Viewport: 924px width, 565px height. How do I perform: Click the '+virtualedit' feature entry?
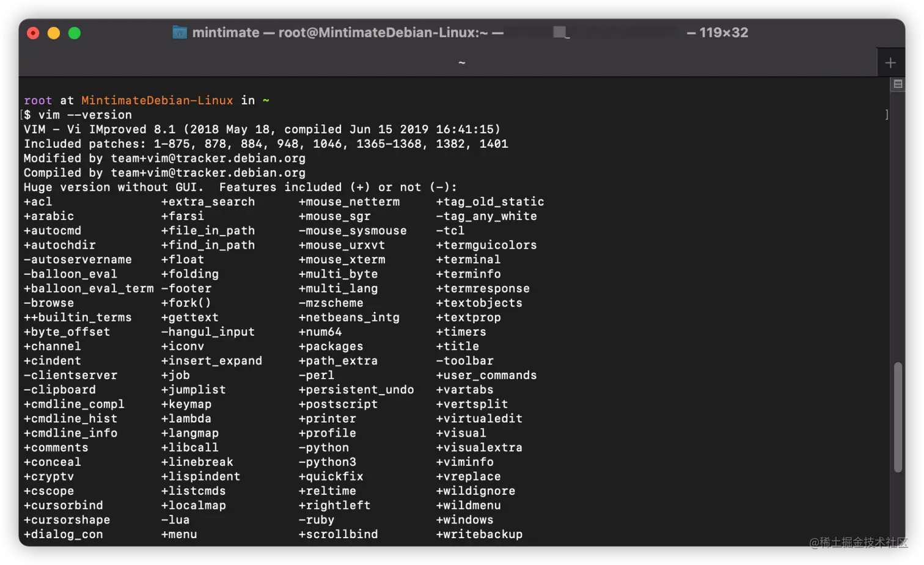point(479,419)
